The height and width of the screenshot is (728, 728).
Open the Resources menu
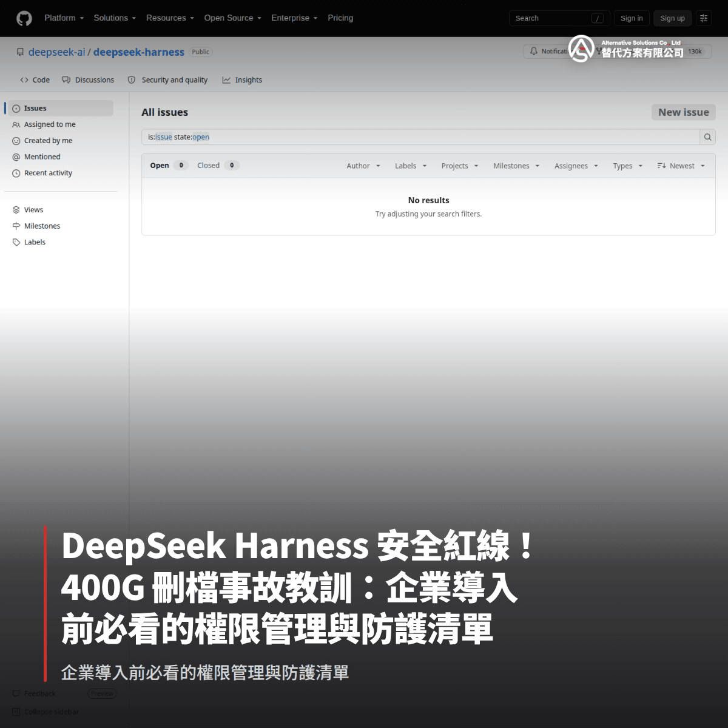click(x=170, y=18)
